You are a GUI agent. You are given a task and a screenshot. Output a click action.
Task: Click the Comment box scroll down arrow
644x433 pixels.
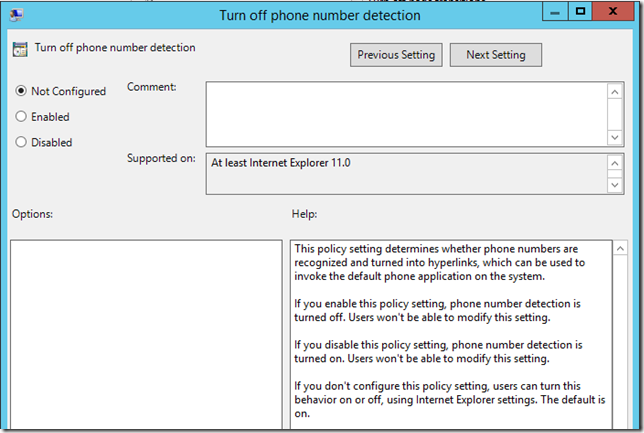pyautogui.click(x=615, y=136)
